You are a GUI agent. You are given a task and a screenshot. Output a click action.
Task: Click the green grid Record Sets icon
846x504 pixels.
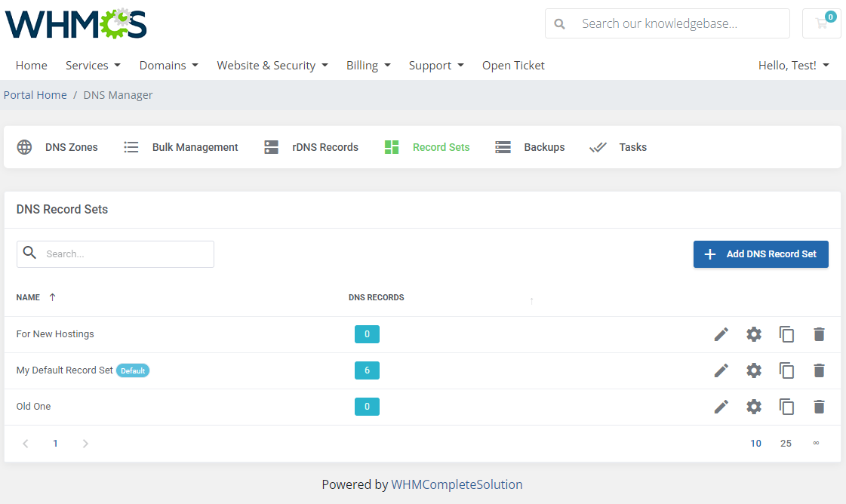coord(392,147)
